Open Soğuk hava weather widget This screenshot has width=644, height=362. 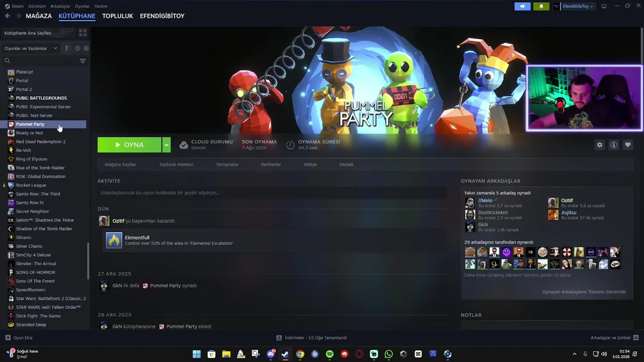(x=23, y=354)
